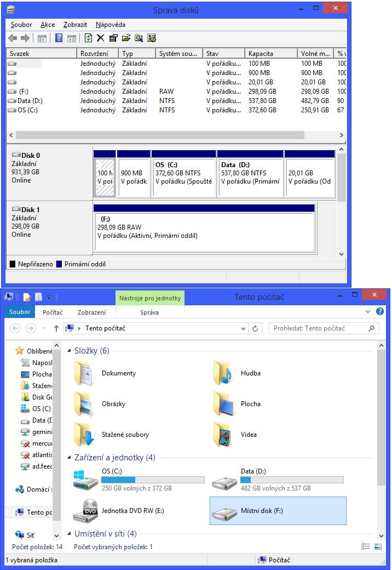Switch to the Počítač ribbon tab
Viewport: 392px width, 570px height.
click(53, 312)
